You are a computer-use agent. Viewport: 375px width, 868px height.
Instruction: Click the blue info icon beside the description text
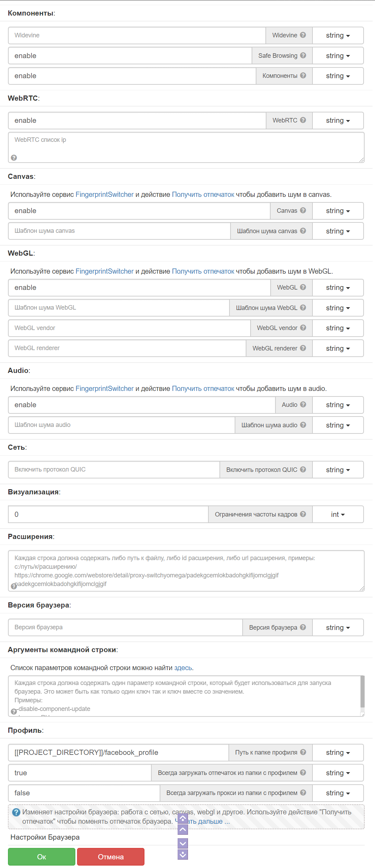(16, 812)
